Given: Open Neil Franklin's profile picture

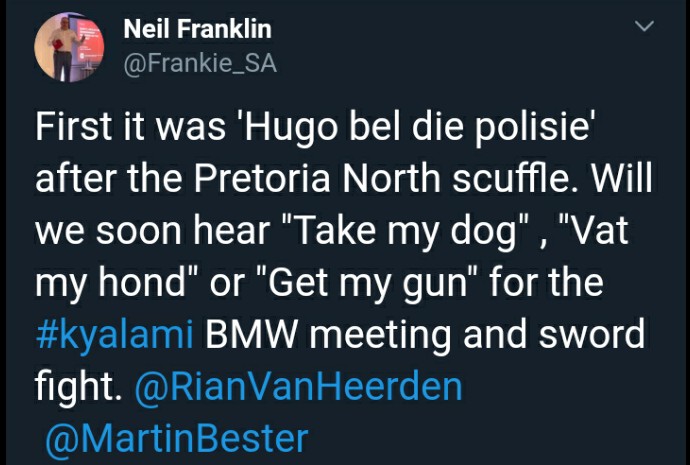Looking at the screenshot, I should click(x=69, y=47).
